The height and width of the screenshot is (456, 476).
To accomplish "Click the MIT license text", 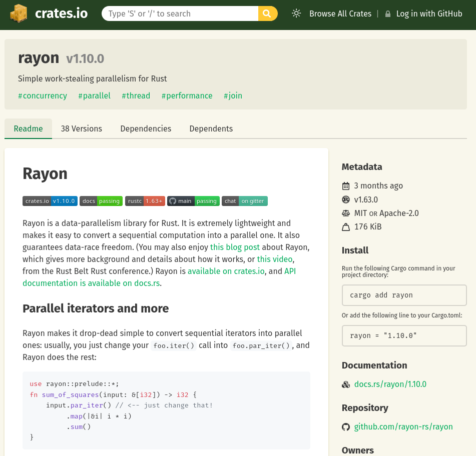I will (361, 213).
